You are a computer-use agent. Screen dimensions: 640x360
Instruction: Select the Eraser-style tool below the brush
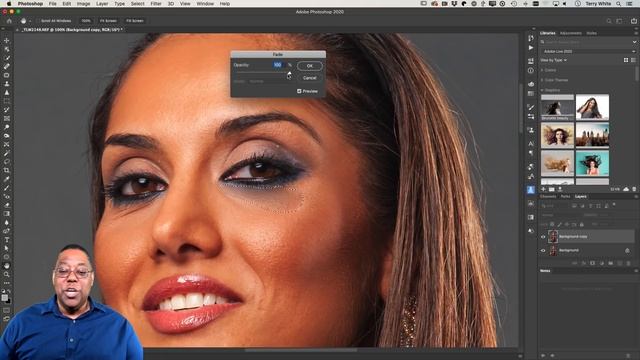tap(7, 205)
